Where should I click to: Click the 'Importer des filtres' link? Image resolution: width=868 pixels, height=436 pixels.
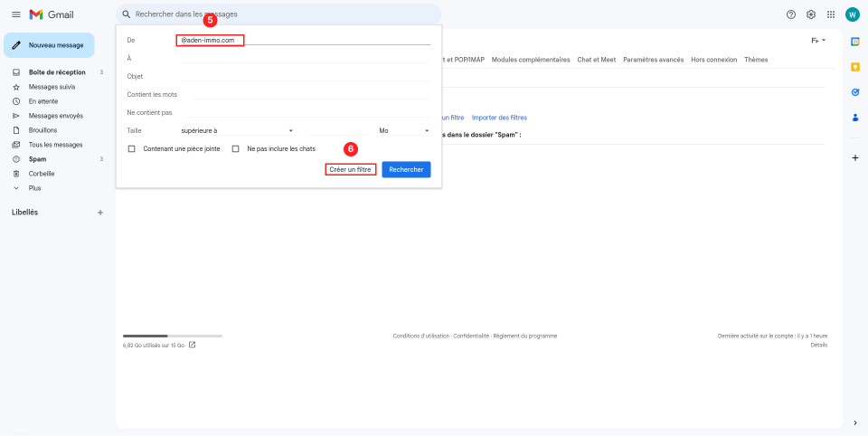[499, 118]
